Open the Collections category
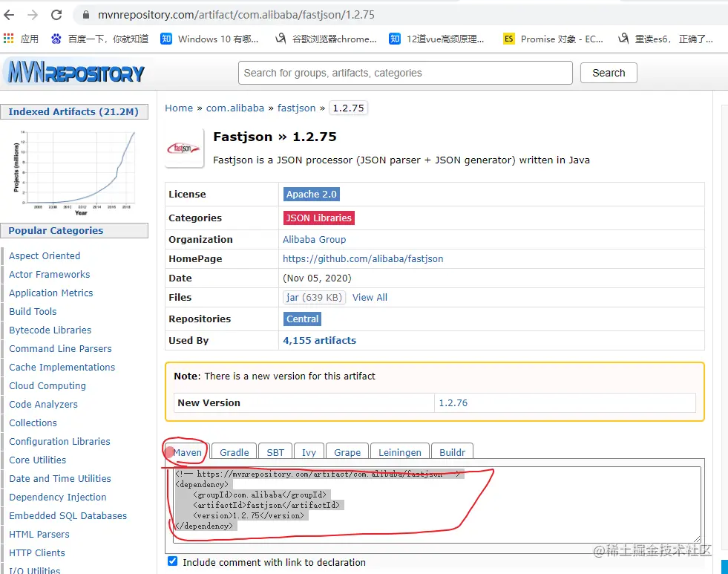This screenshot has height=574, width=728. [33, 423]
